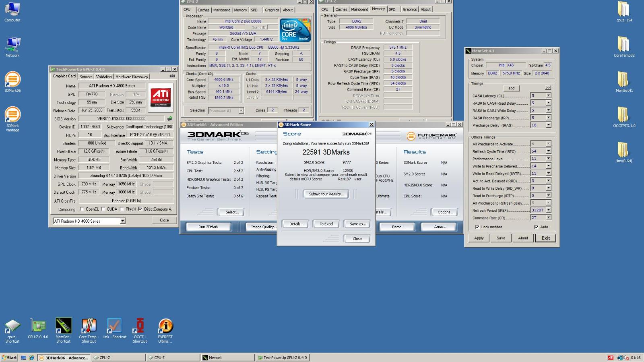Image resolution: width=644 pixels, height=362 pixels.
Task: Switch to Sensors tab in GPU-Z
Action: point(86,77)
